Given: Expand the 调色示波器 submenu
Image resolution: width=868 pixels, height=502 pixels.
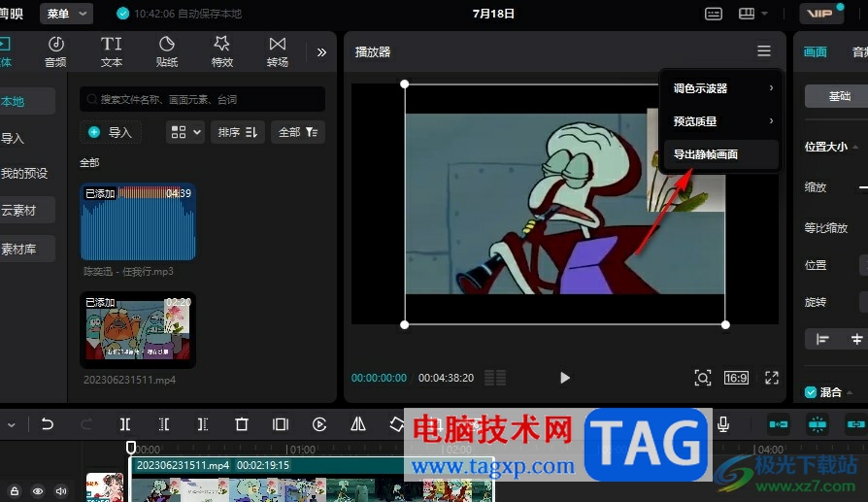Looking at the screenshot, I should 720,88.
